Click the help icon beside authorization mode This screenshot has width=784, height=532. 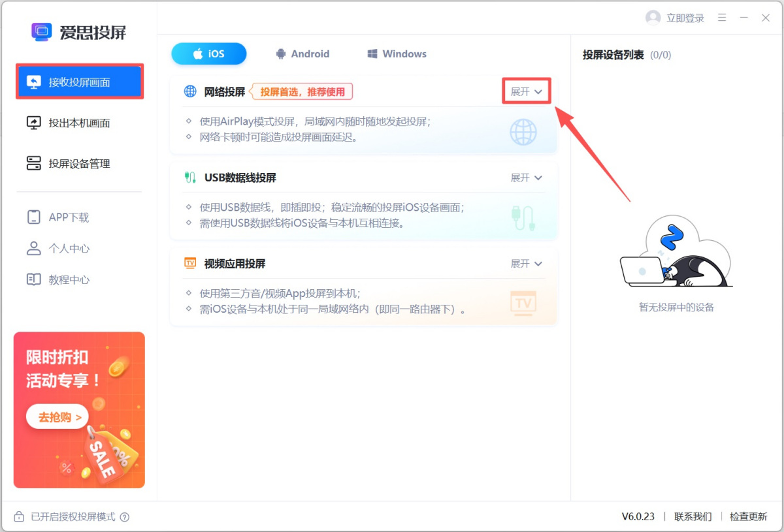(x=125, y=517)
